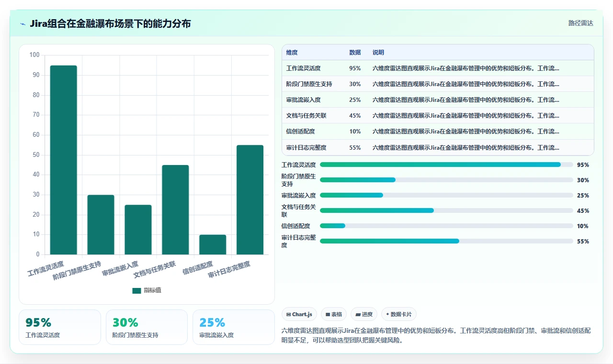Click the summary paragraph below the chips

coord(437,335)
